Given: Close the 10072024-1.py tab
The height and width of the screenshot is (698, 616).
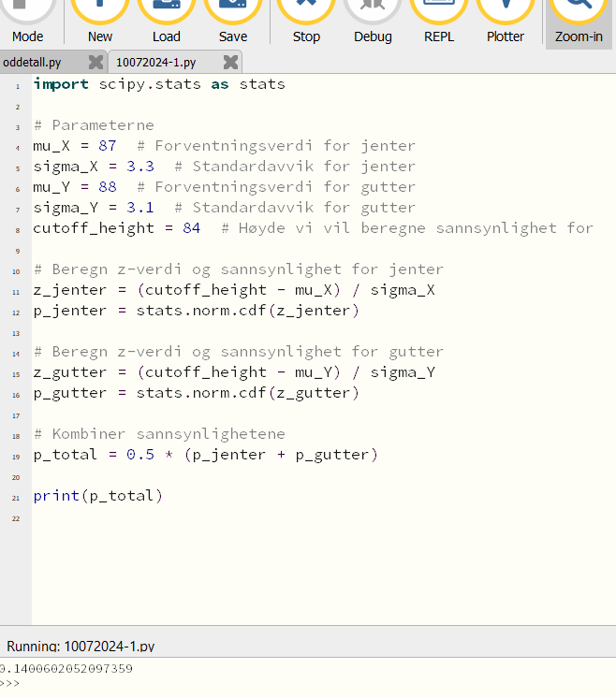Looking at the screenshot, I should [230, 62].
